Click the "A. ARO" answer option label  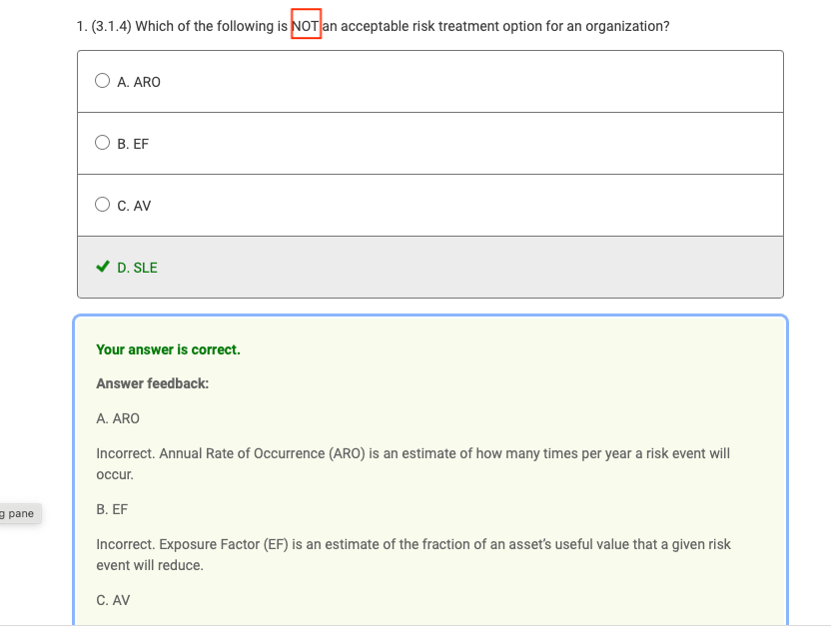pyautogui.click(x=139, y=82)
